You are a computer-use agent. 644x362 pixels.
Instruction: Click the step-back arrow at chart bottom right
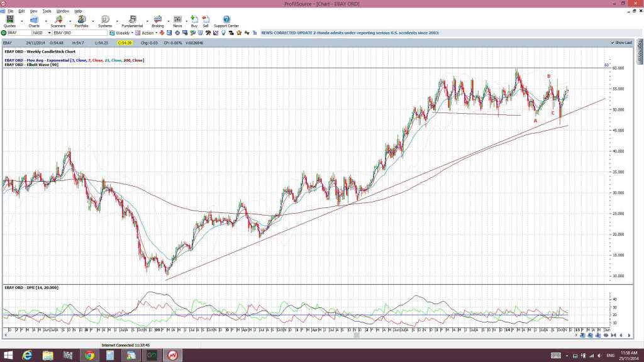(621, 336)
